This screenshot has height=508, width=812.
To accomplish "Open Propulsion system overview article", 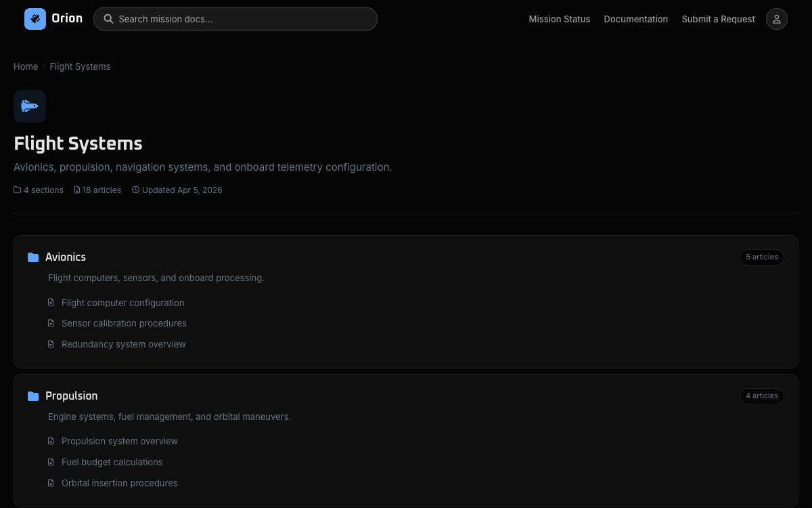I will (120, 441).
